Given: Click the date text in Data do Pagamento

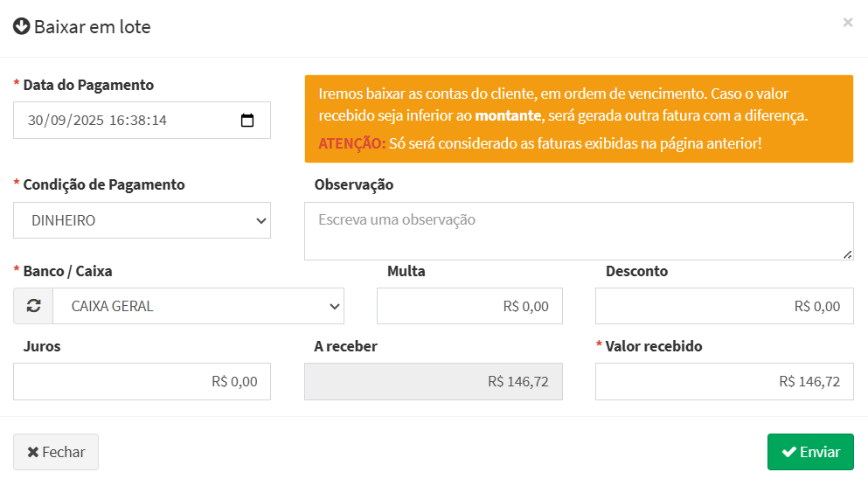Looking at the screenshot, I should click(96, 121).
